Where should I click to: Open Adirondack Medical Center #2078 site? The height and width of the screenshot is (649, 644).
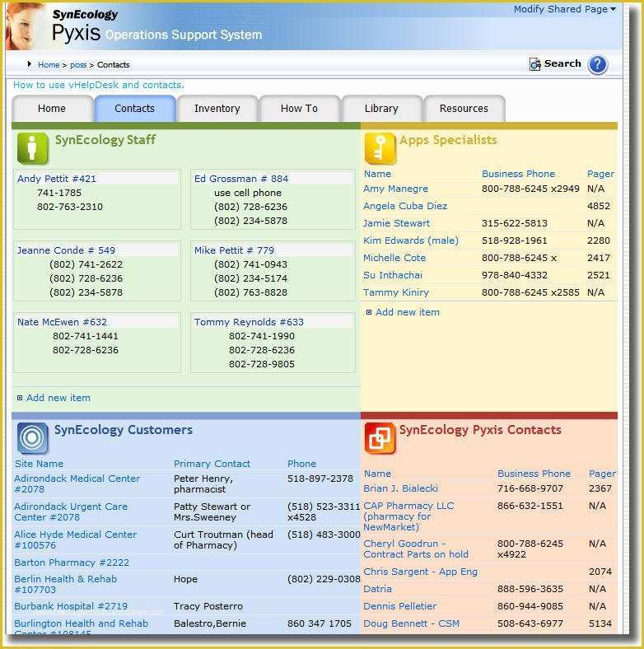click(x=77, y=483)
